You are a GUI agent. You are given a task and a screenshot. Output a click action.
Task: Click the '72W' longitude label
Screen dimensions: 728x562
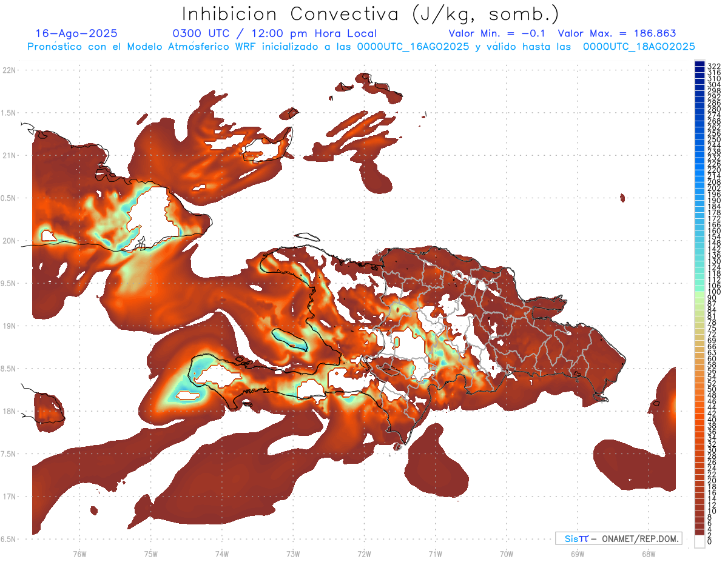[364, 554]
